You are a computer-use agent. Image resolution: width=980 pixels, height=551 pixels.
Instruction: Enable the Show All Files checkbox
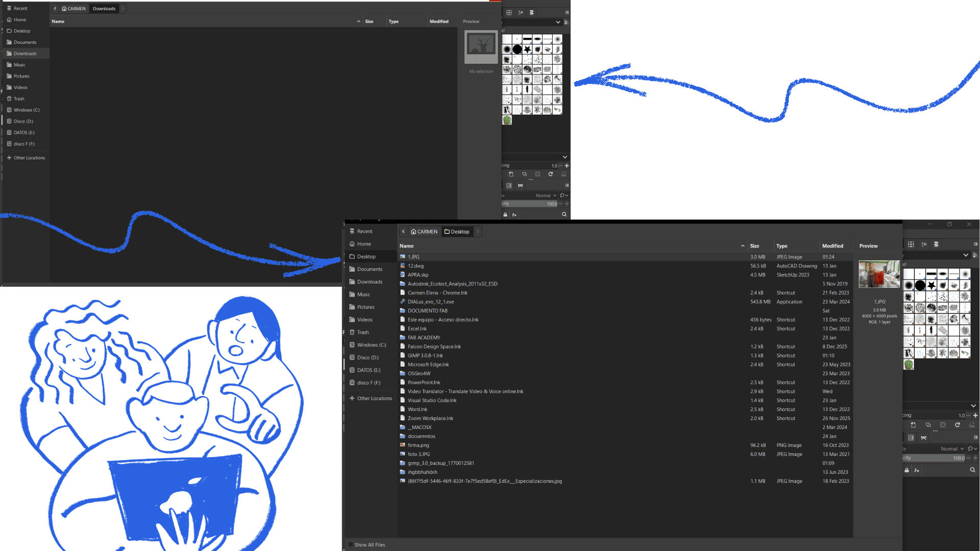(x=351, y=545)
